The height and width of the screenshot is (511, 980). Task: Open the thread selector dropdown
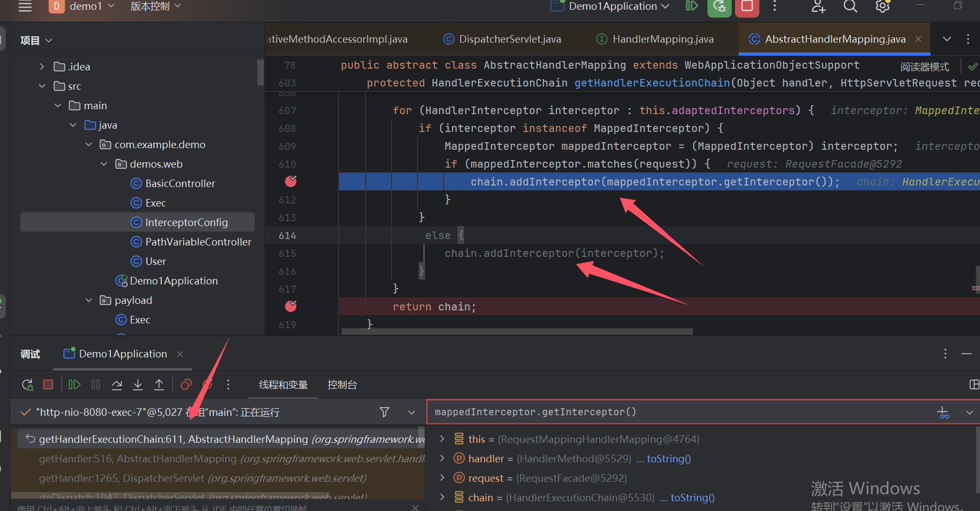click(x=412, y=413)
